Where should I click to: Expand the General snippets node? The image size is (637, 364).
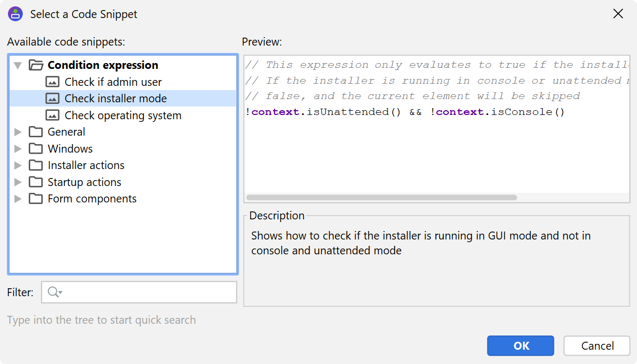(x=18, y=132)
